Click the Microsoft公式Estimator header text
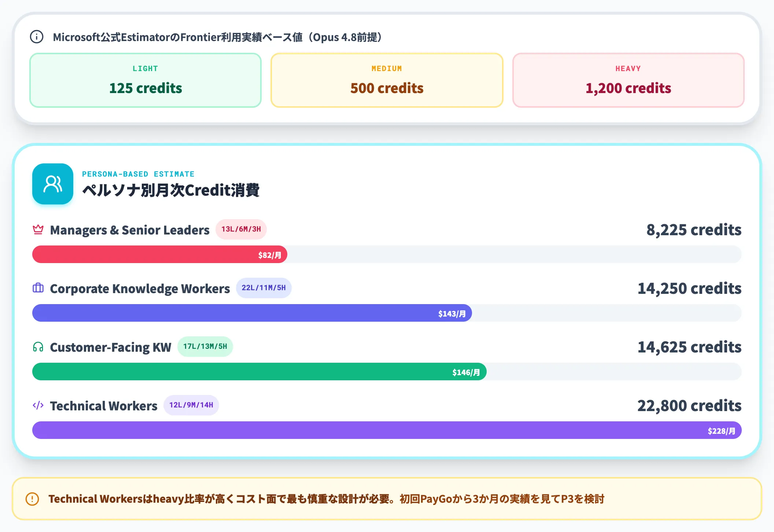This screenshot has width=774, height=532. [218, 37]
